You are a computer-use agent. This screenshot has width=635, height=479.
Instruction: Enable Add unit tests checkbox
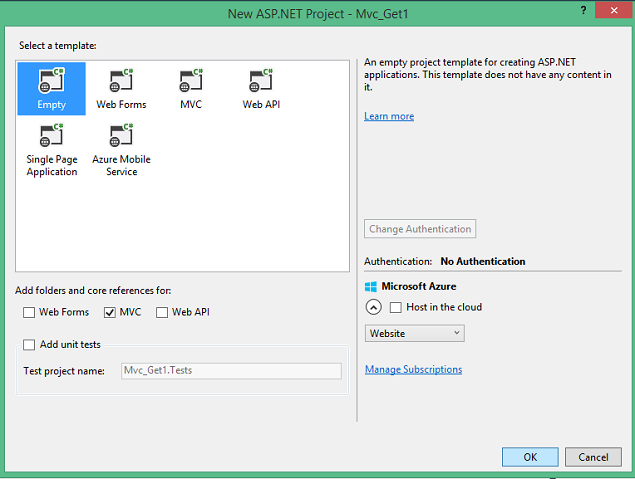pos(29,345)
